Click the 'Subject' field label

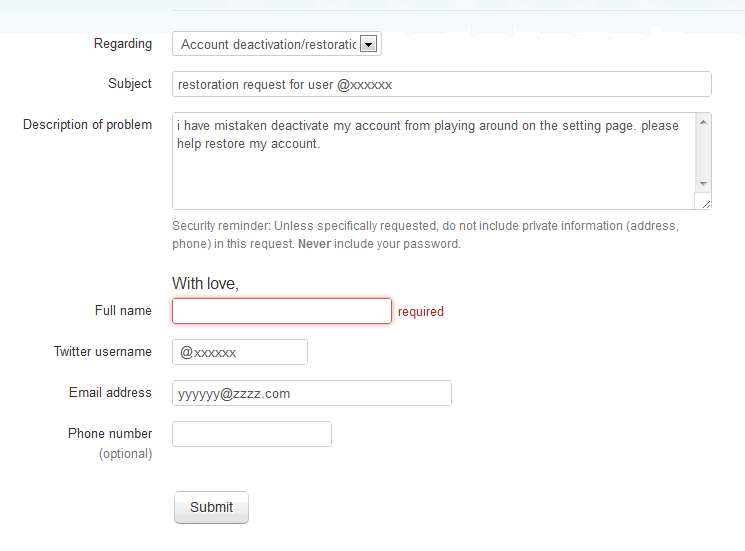130,84
